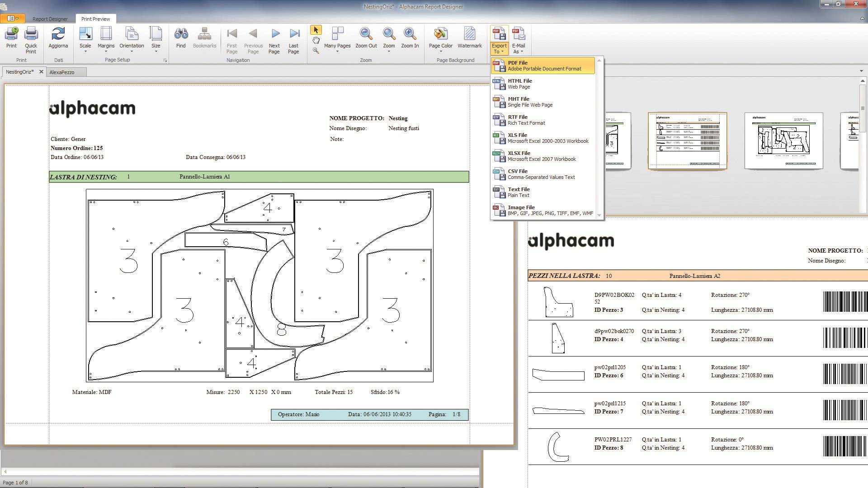This screenshot has height=488, width=868.
Task: Go to Next Page
Action: click(274, 41)
